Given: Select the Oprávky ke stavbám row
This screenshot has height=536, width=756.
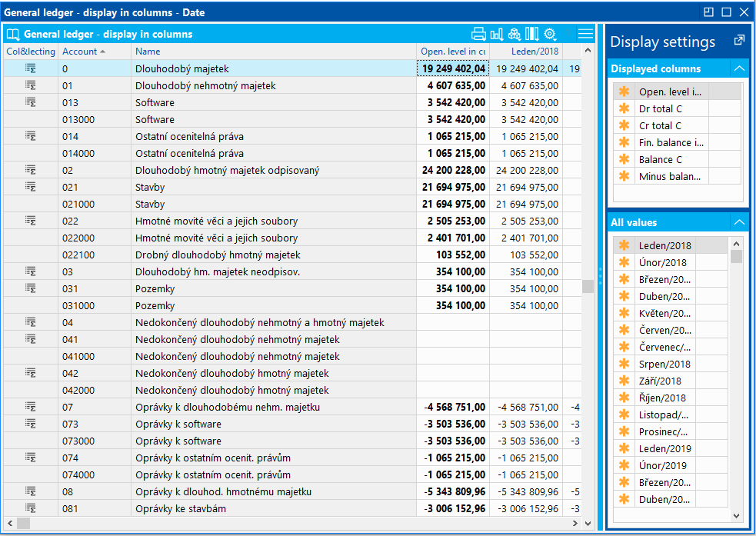Looking at the screenshot, I should [x=292, y=508].
